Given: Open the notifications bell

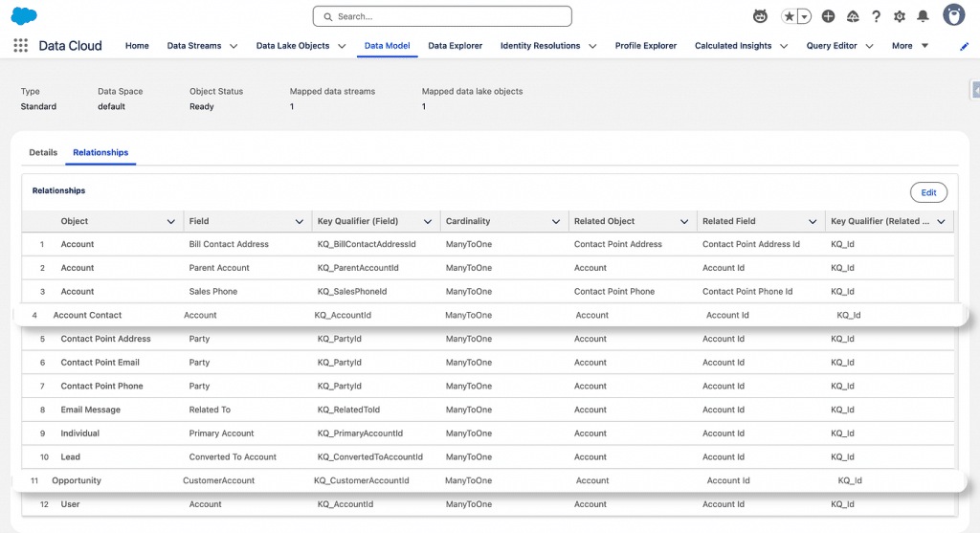Looking at the screenshot, I should [x=923, y=16].
